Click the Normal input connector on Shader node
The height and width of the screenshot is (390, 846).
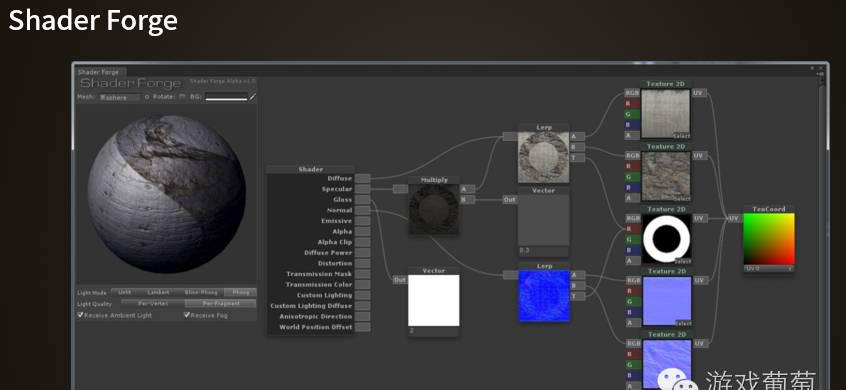click(x=363, y=210)
